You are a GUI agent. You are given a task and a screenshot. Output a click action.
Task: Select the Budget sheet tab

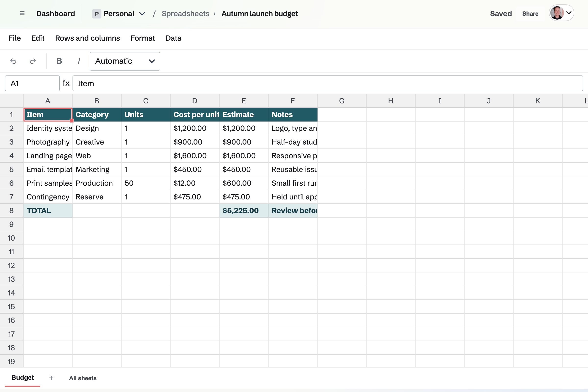pyautogui.click(x=23, y=378)
